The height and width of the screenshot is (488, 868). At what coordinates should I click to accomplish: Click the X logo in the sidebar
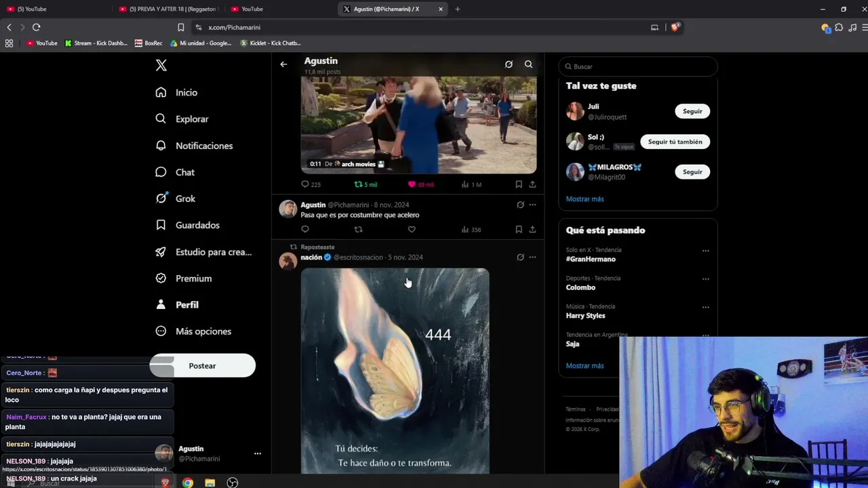coord(161,65)
